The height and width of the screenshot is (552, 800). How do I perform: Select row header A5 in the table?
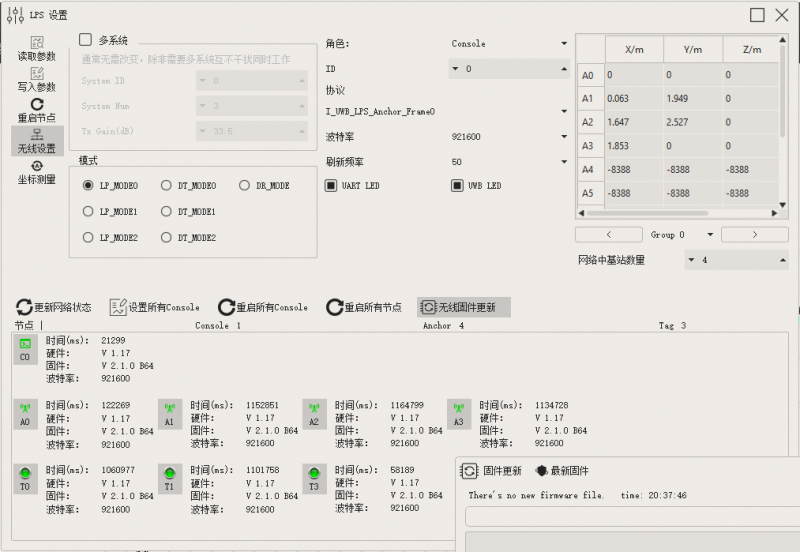590,193
